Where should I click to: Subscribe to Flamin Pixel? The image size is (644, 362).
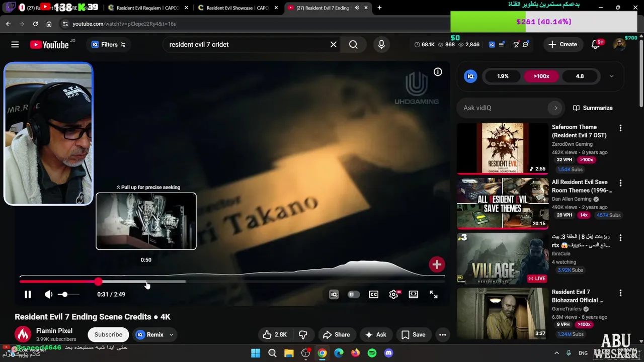pos(108,335)
